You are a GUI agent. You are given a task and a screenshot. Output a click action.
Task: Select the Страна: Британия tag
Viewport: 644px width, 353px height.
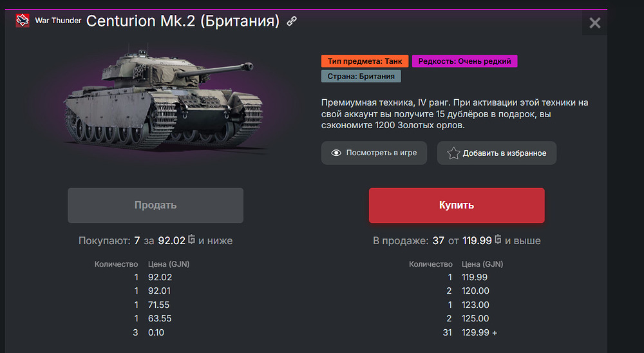coord(361,76)
